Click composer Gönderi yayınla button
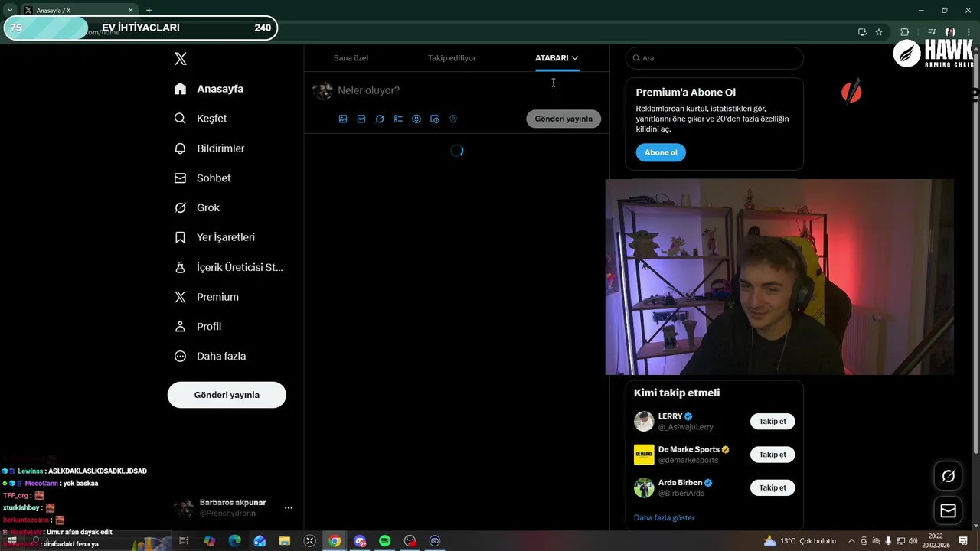Screen dimensions: 980x551 pyautogui.click(x=563, y=119)
